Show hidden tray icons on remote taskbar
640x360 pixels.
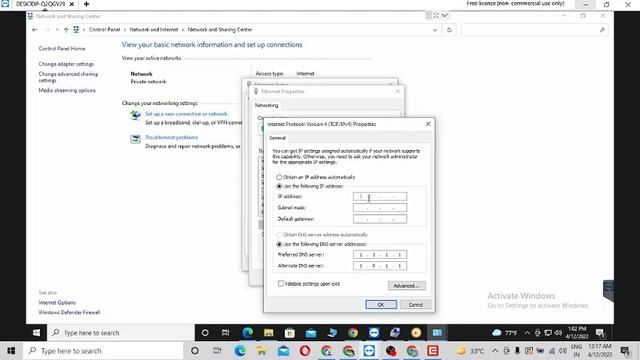click(527, 333)
